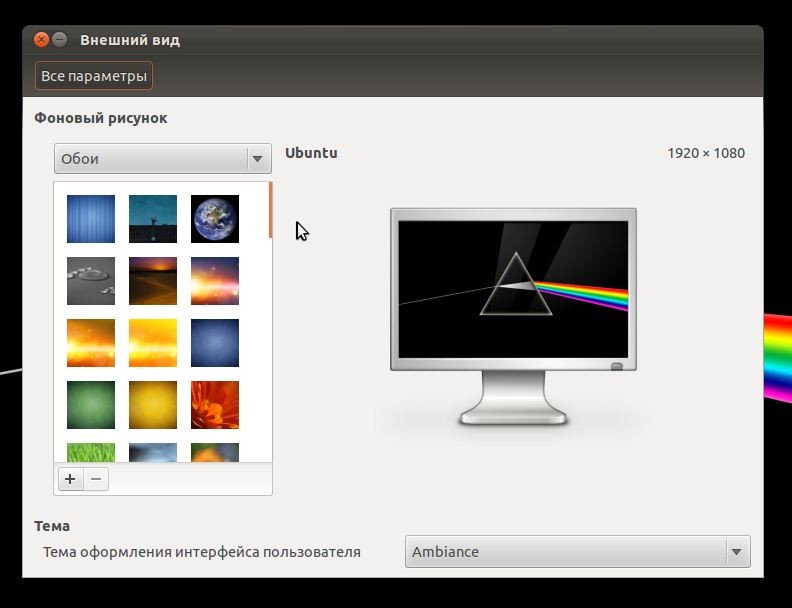Select the blue striped wallpaper thumbnail
The width and height of the screenshot is (792, 608).
click(91, 219)
